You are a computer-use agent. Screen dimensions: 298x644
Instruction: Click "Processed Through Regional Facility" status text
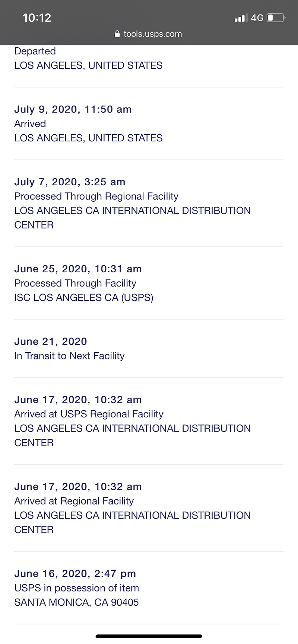click(96, 196)
